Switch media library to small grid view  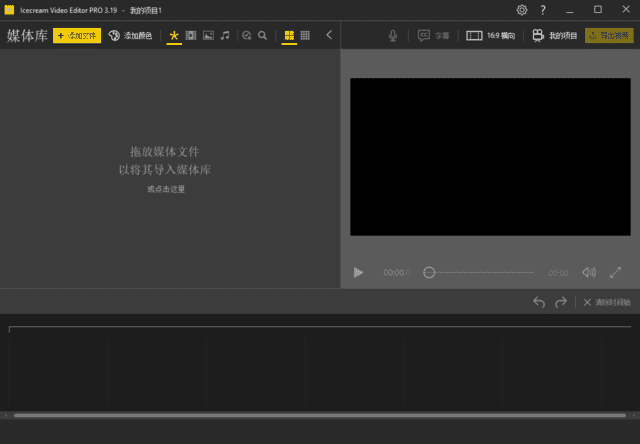305,35
